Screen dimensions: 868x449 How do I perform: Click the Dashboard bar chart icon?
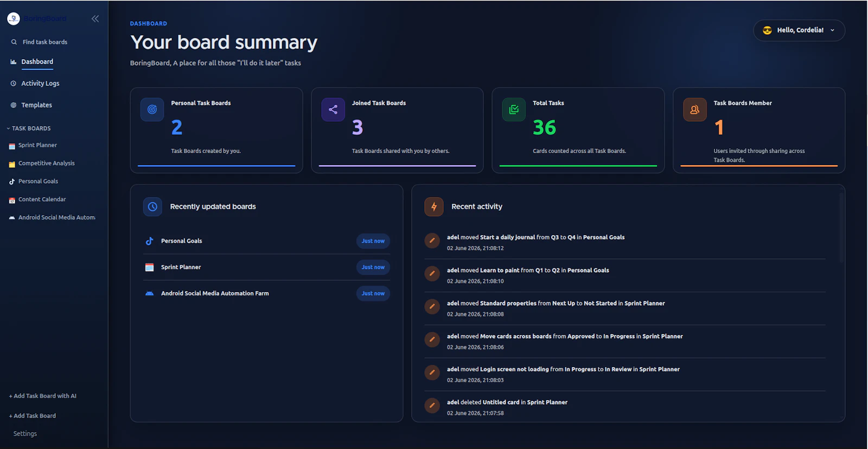[14, 62]
